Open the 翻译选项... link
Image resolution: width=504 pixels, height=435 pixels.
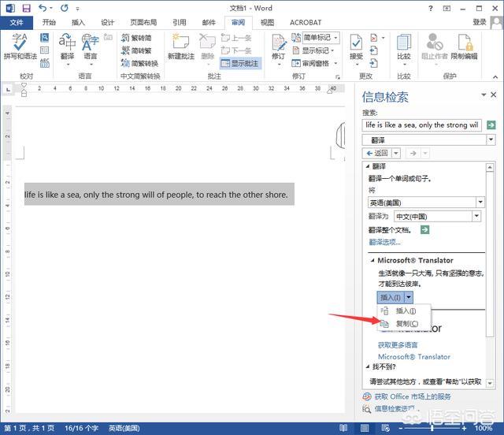pos(385,242)
